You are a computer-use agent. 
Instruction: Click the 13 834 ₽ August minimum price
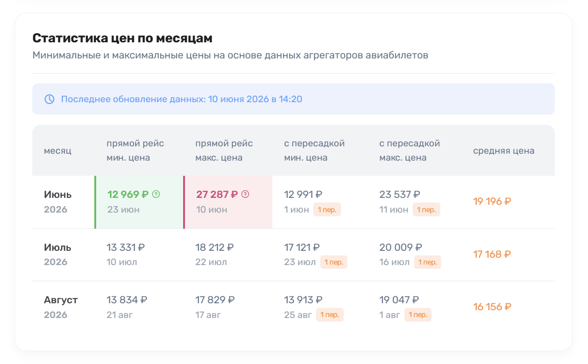pyautogui.click(x=127, y=300)
